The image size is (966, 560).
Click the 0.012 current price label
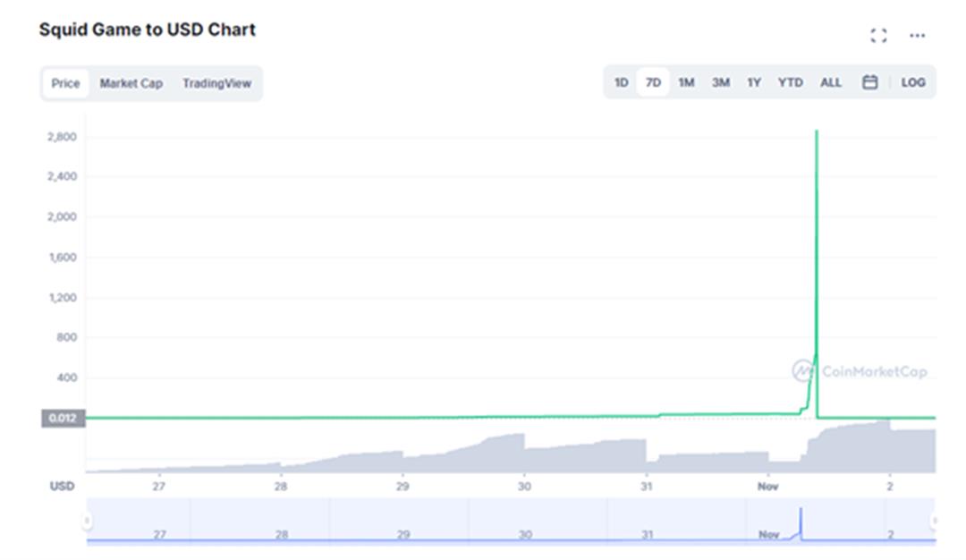coord(63,418)
